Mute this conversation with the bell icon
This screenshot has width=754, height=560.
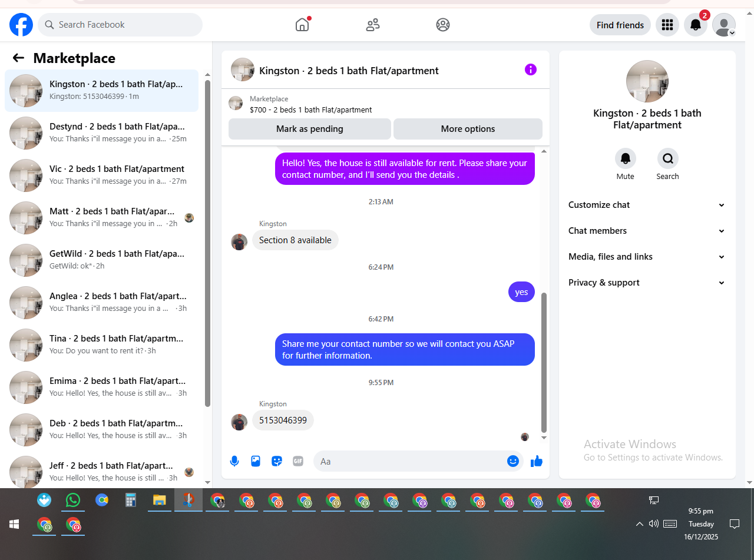coord(626,158)
